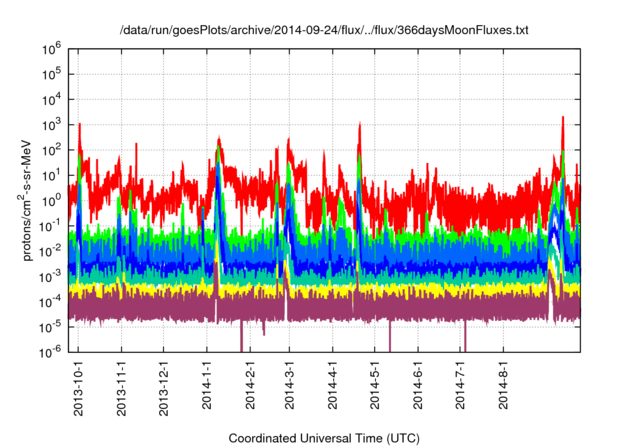Click the 10^-3 y-axis tick label
This screenshot has height=448, width=640.
[x=50, y=275]
